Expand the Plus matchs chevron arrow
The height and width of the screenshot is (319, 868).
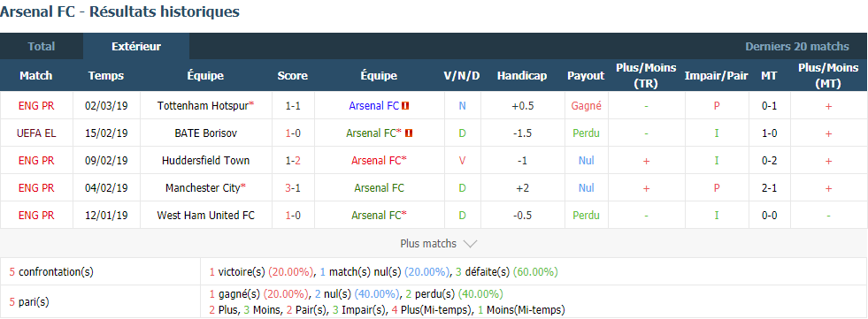[x=470, y=244]
